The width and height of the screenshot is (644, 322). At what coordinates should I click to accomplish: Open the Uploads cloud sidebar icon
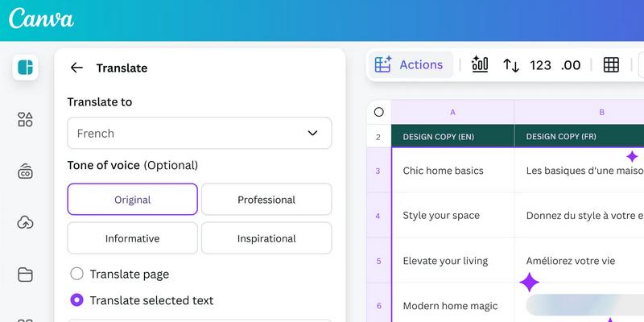tap(25, 222)
